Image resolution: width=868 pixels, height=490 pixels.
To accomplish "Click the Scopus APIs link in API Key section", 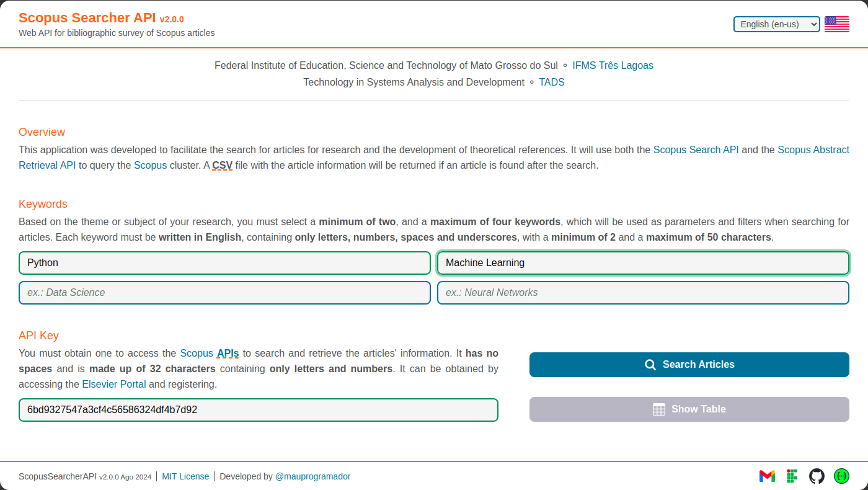I will [210, 353].
